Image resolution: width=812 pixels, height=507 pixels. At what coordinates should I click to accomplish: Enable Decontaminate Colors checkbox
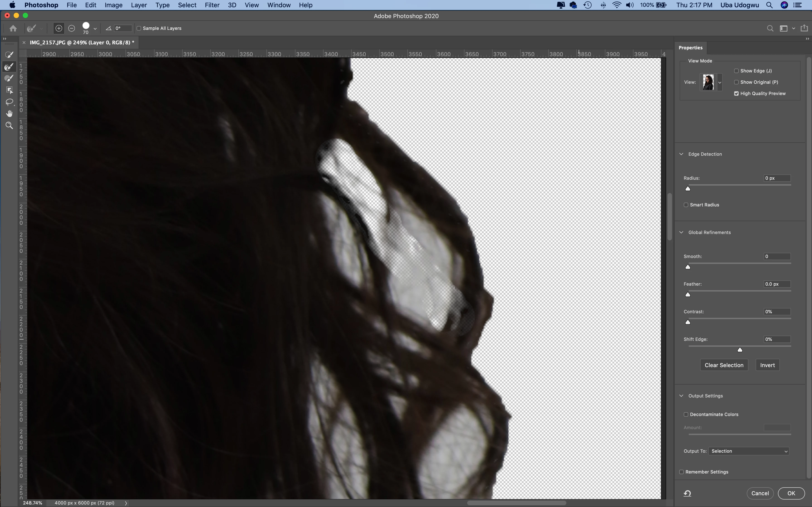(x=686, y=414)
